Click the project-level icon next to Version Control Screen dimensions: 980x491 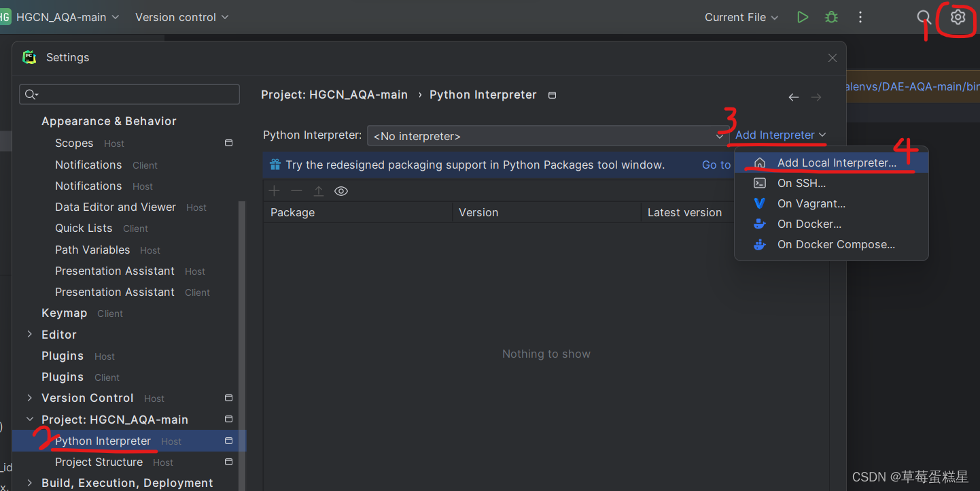(x=228, y=398)
